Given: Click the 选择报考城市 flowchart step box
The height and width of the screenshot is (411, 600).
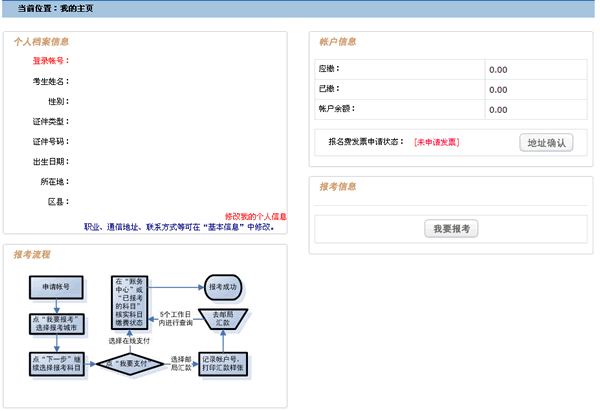Looking at the screenshot, I should pos(56,323).
